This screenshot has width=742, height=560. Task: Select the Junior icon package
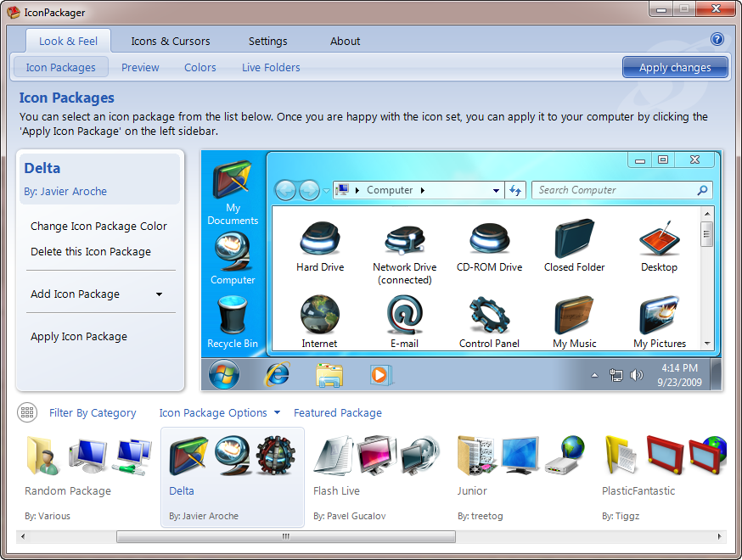(x=521, y=477)
